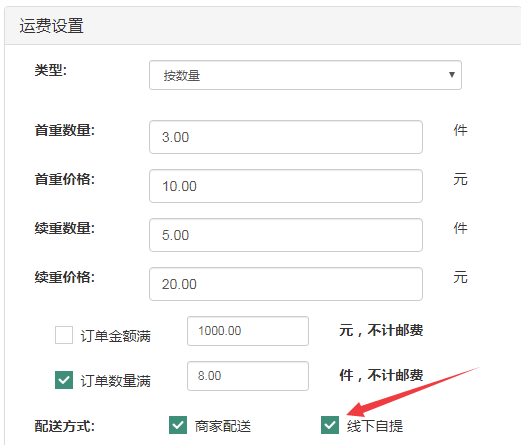Click the 配送方式: label
Image resolution: width=521 pixels, height=445 pixels.
(x=65, y=426)
